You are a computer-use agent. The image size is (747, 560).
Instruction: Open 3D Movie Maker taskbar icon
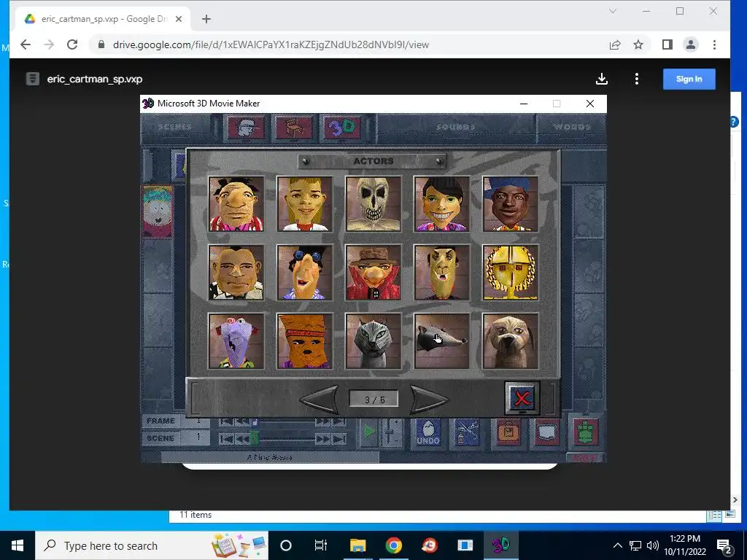click(500, 545)
